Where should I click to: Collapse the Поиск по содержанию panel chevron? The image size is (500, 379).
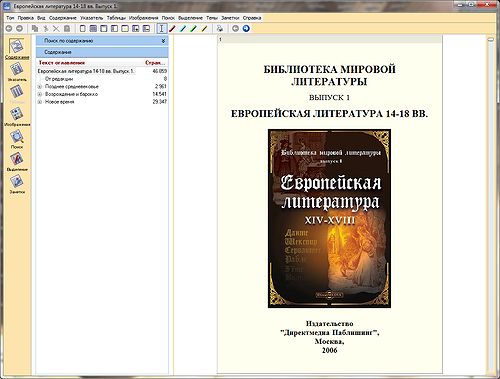163,41
